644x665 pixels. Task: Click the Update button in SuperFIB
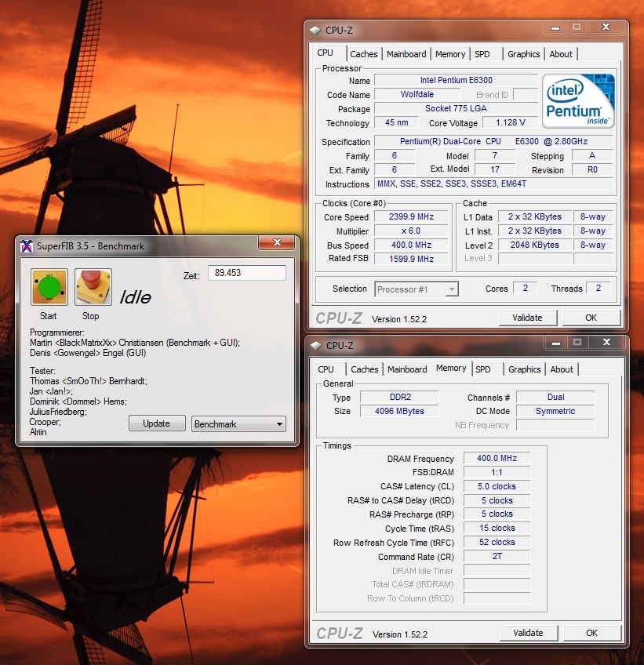[157, 423]
